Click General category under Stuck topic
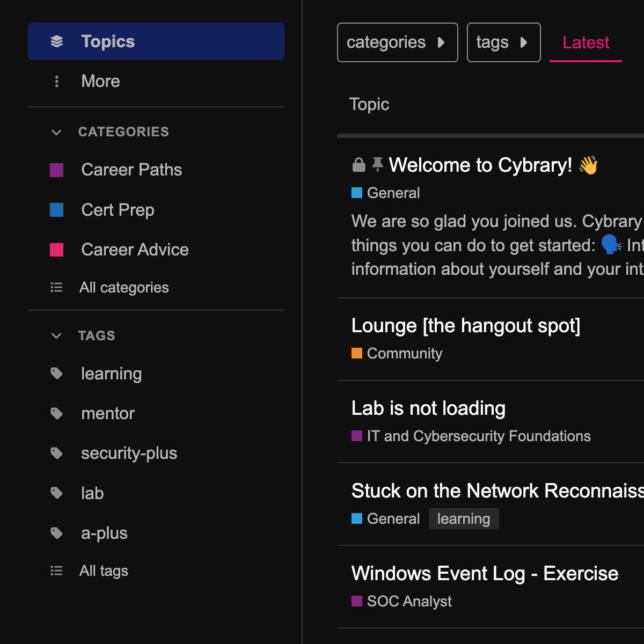This screenshot has height=644, width=644. click(x=386, y=518)
